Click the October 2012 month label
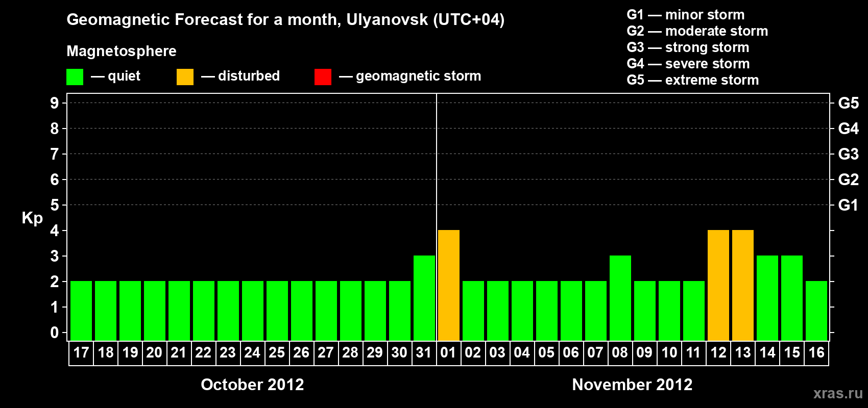This screenshot has height=408, width=868. coord(252,385)
